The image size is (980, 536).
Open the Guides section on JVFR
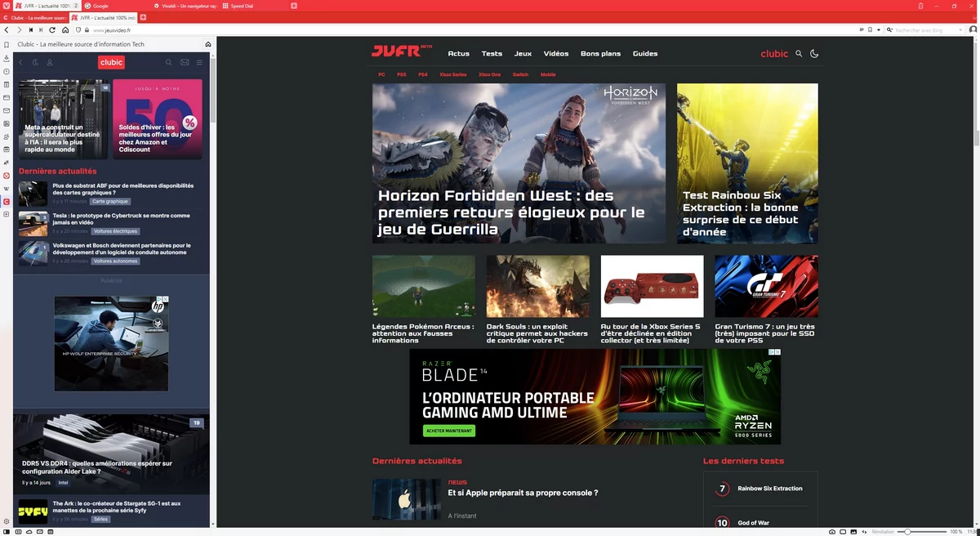point(645,54)
